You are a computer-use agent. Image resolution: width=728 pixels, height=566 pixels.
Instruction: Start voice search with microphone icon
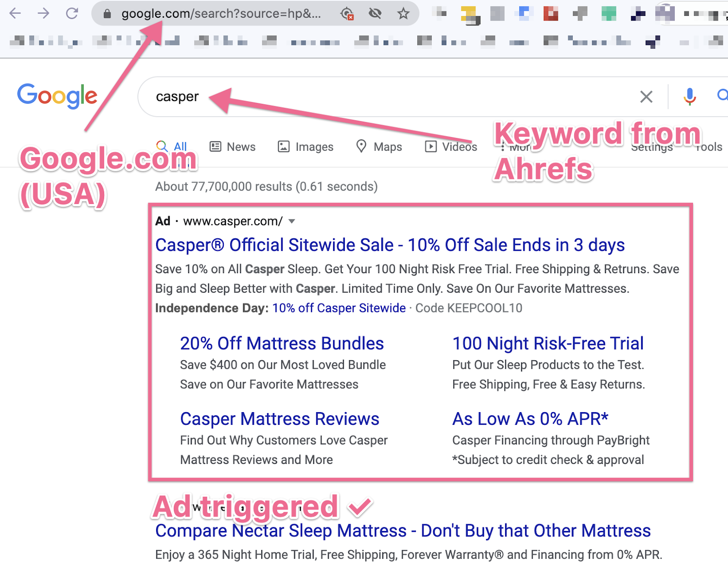(x=689, y=96)
